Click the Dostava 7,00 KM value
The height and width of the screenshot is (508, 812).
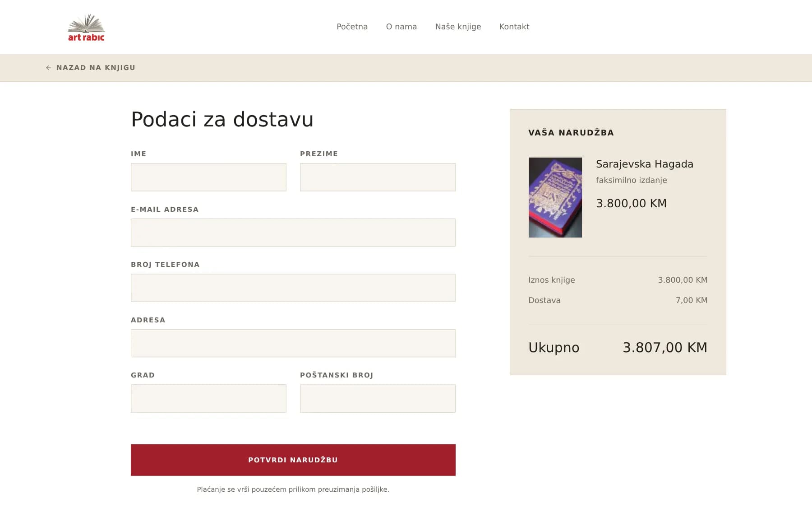click(691, 300)
